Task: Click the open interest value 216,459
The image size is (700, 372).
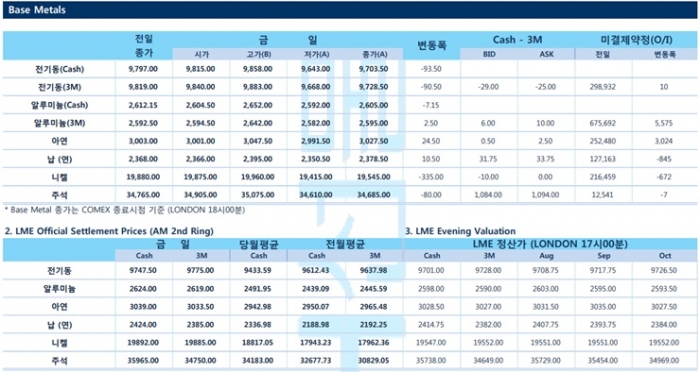Action: pos(603,177)
